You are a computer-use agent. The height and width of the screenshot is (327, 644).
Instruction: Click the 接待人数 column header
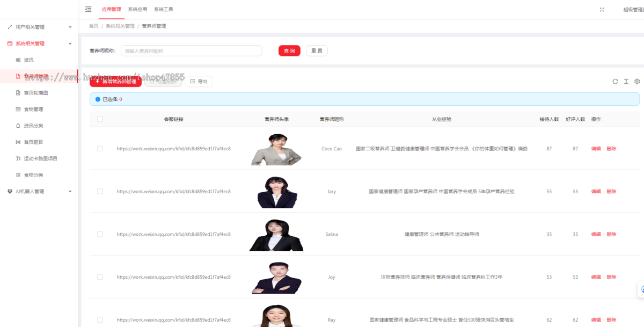coord(549,119)
